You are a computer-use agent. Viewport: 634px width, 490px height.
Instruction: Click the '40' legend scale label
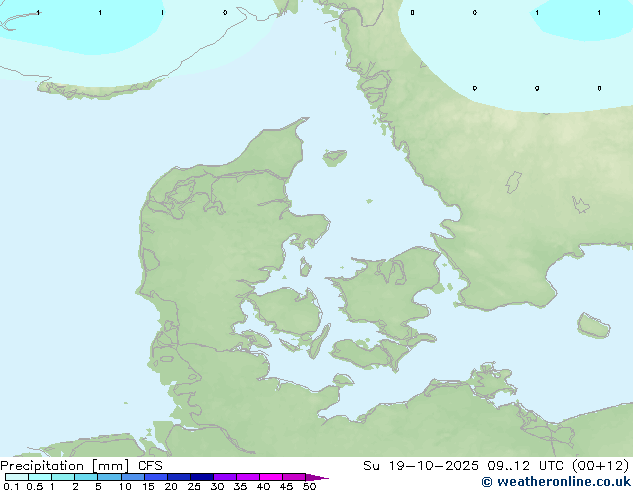pos(263,486)
